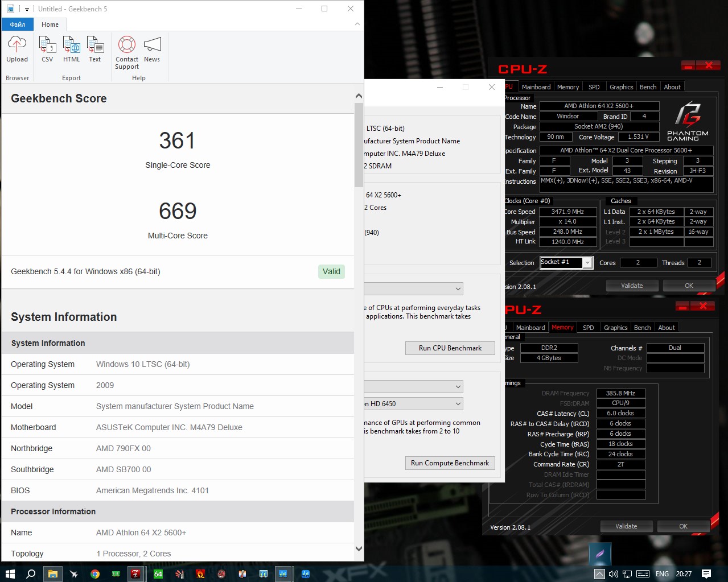Collapse the Geekbench ribbon with the chevron
Viewport: 728px width, 582px height.
(x=357, y=24)
